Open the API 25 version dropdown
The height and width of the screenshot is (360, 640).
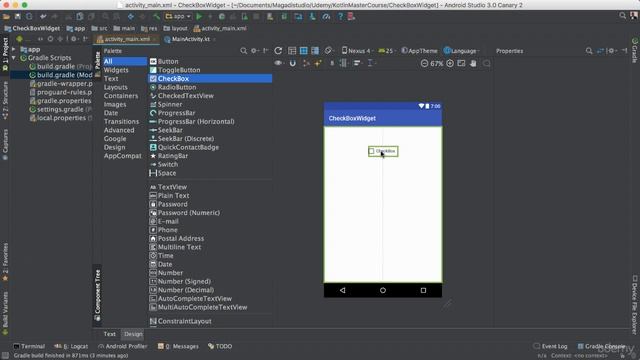(386, 51)
